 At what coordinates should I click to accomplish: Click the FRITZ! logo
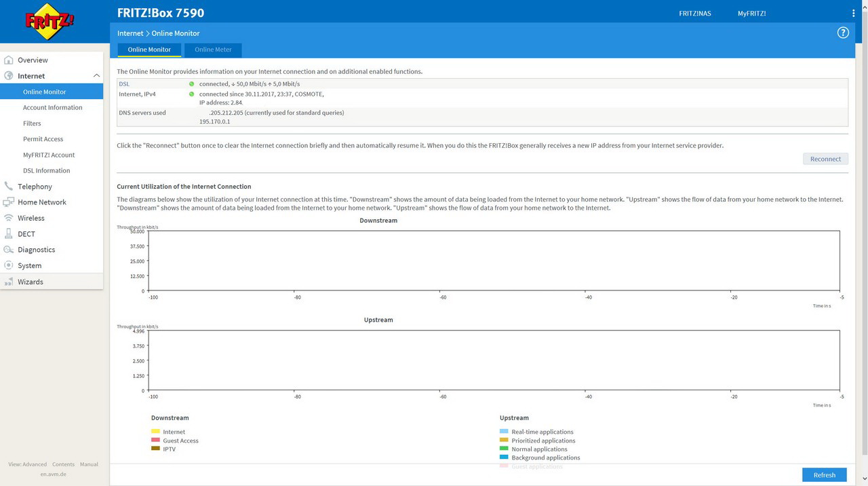coord(50,22)
